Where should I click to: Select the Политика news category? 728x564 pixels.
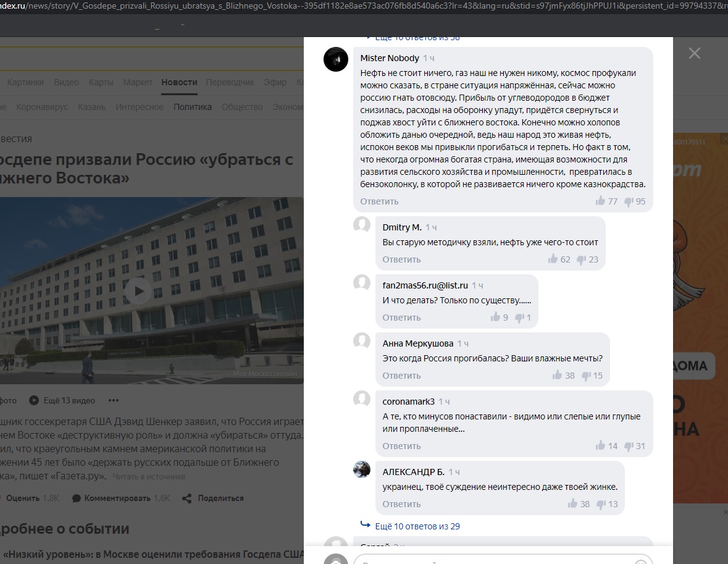192,107
